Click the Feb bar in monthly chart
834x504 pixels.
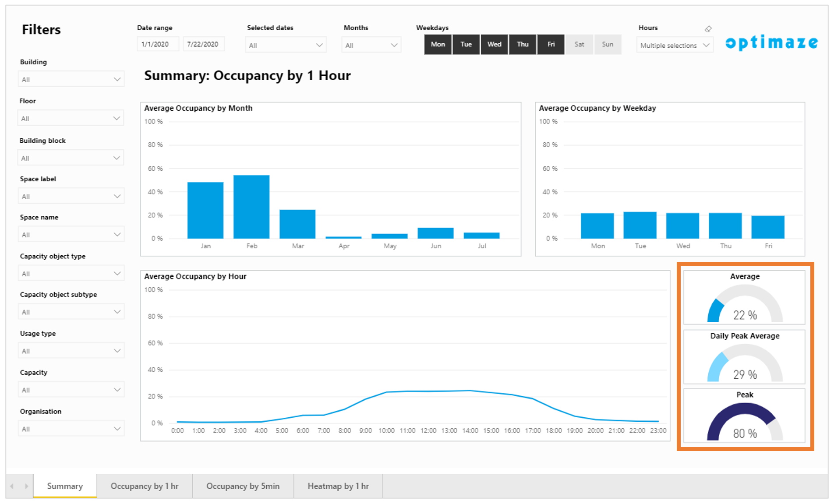point(251,207)
